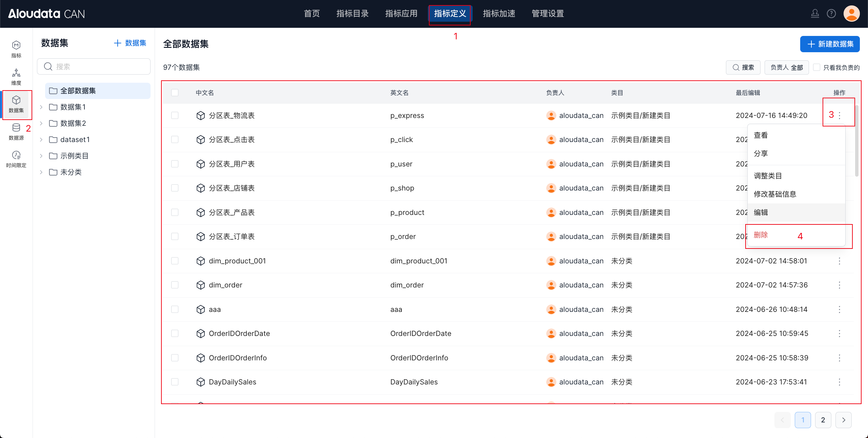Switch to the 维度 sidebar section
The image size is (868, 438).
click(16, 77)
